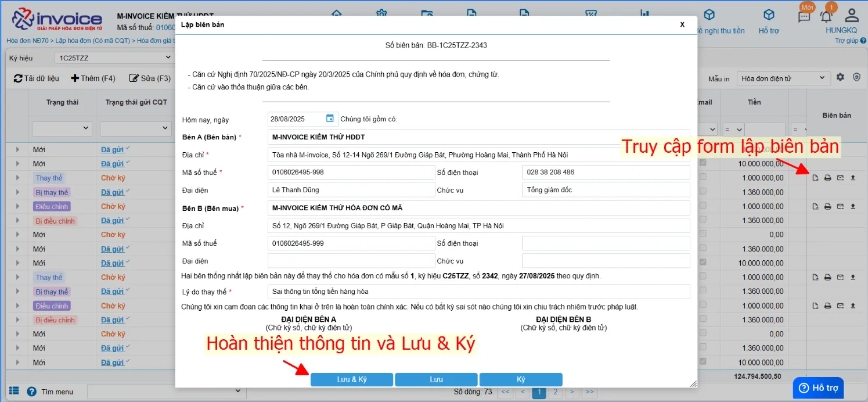Click Lý do thay thế input field
The height and width of the screenshot is (402, 868).
478,292
